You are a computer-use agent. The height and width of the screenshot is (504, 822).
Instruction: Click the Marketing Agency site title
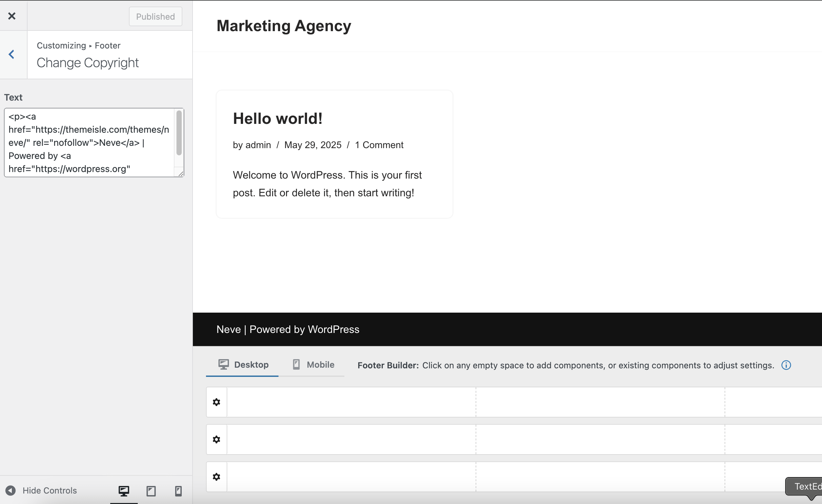[283, 26]
